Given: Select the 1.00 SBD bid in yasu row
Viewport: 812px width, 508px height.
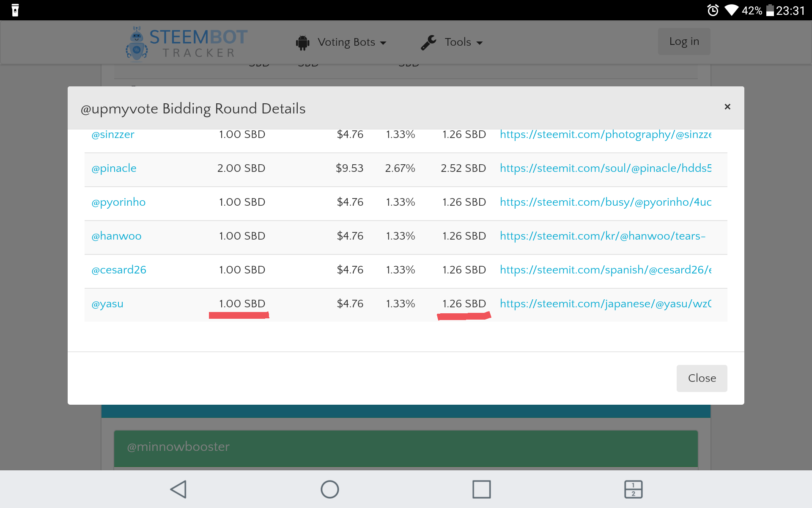Looking at the screenshot, I should (242, 304).
